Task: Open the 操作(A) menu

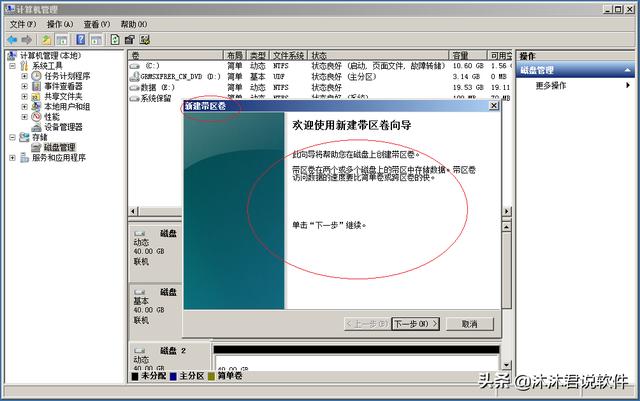Action: coord(60,25)
